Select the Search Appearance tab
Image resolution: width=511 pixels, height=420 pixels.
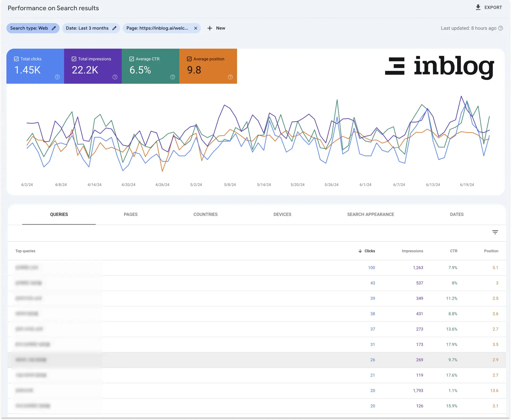point(370,214)
